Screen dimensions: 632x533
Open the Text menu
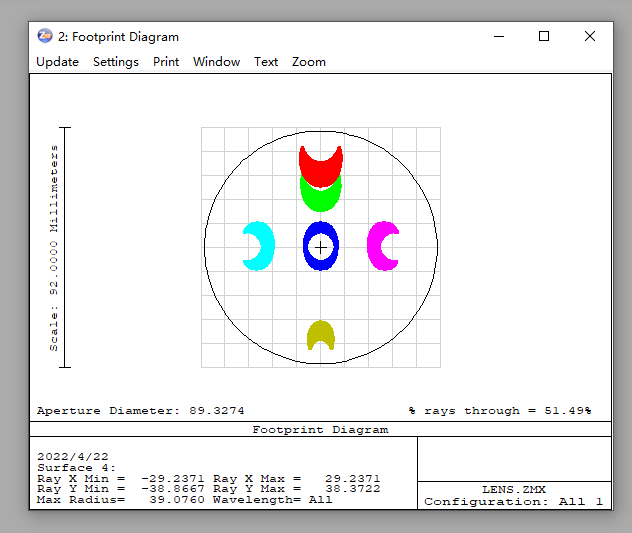(266, 62)
